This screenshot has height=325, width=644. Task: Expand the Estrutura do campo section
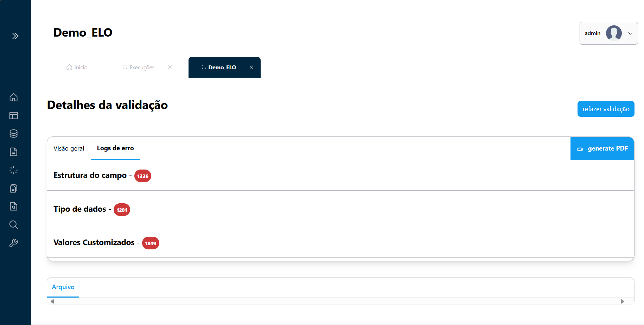click(x=90, y=175)
